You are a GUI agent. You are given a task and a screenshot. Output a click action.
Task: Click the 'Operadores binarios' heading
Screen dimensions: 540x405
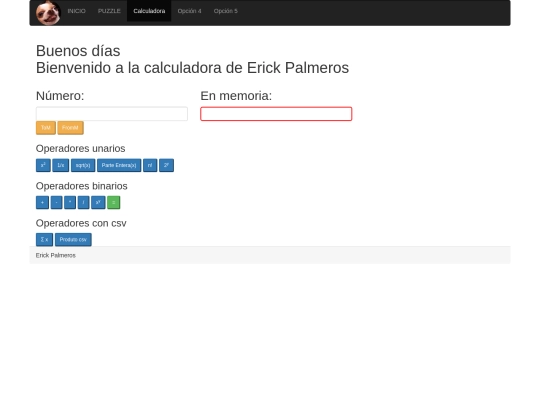click(82, 186)
